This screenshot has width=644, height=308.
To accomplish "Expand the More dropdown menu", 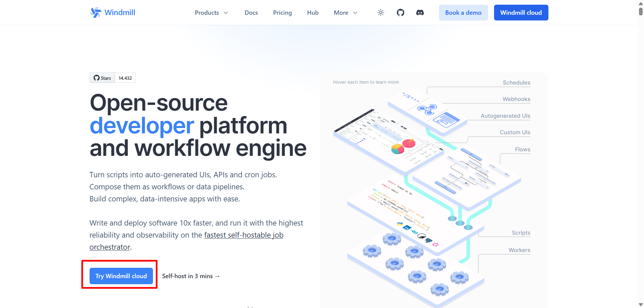I will point(345,13).
